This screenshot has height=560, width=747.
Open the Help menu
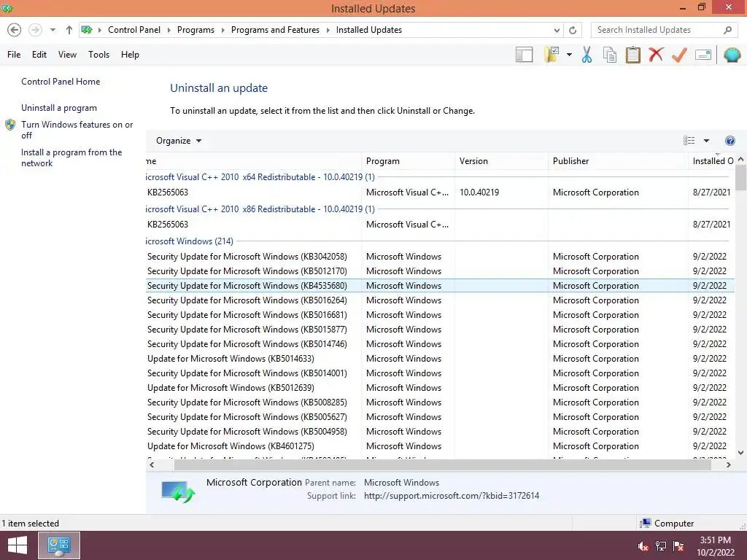pyautogui.click(x=130, y=54)
